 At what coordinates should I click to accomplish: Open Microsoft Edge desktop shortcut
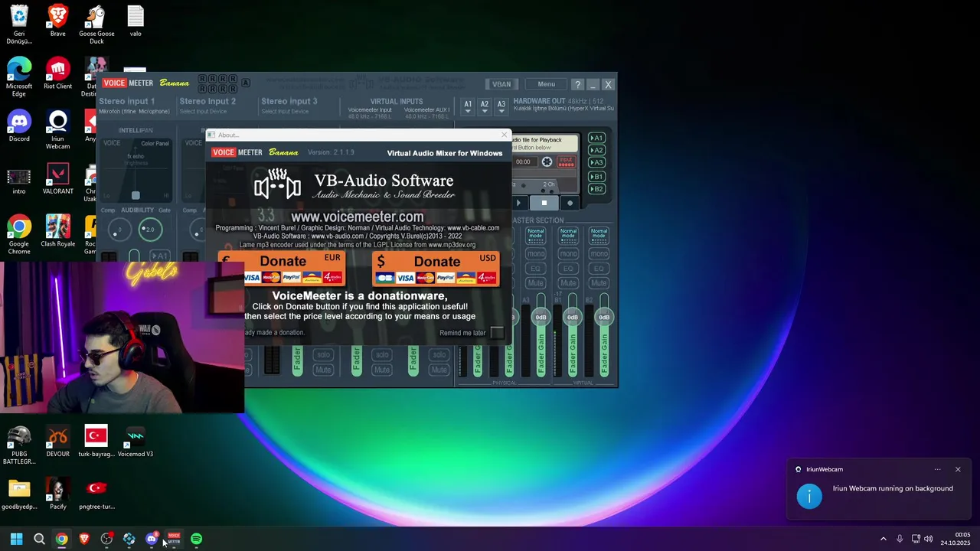point(19,77)
